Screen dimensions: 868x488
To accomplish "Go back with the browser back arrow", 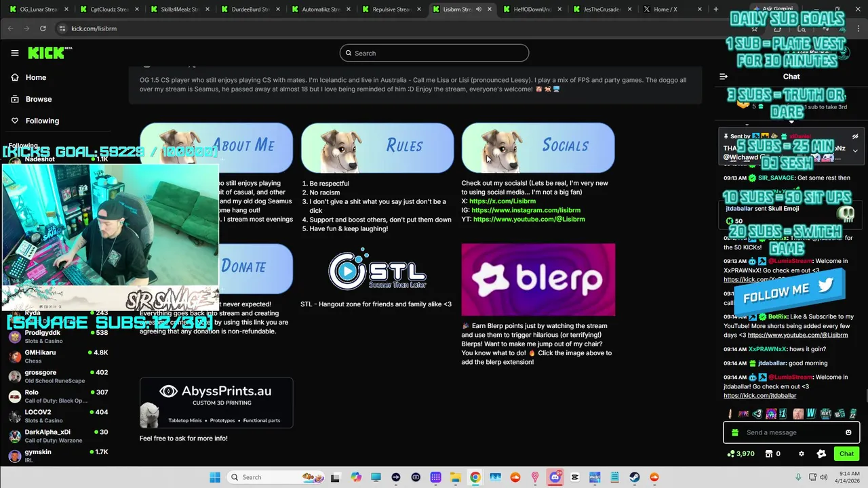I will pyautogui.click(x=11, y=28).
